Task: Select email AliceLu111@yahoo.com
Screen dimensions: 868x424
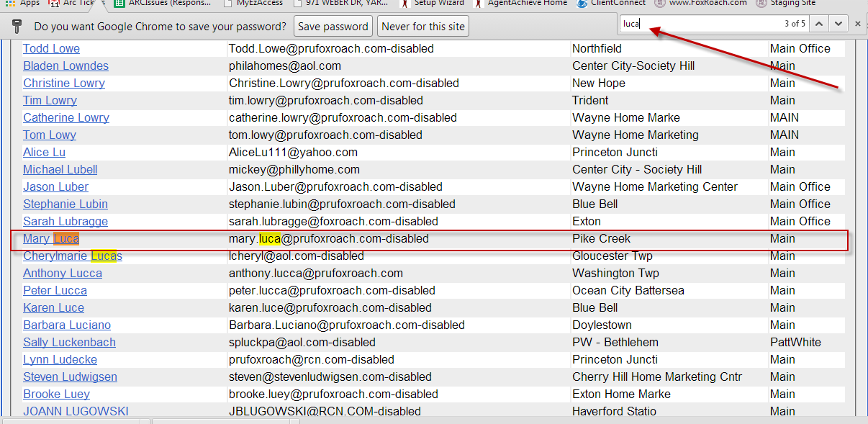Action: pyautogui.click(x=293, y=152)
